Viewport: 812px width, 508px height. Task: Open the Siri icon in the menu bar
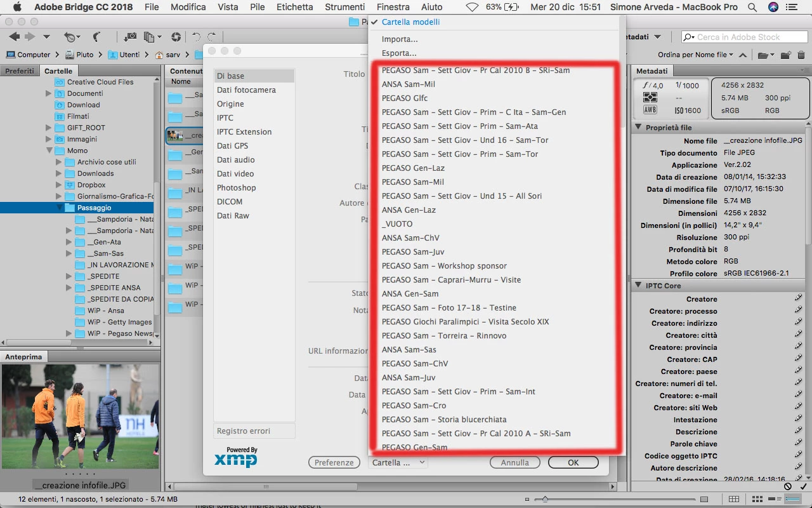[x=773, y=7]
